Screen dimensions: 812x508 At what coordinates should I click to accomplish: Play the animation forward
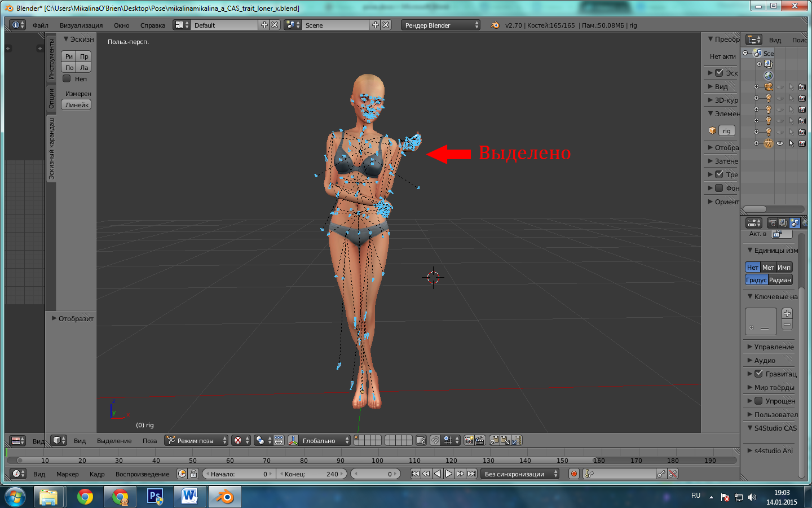click(x=449, y=474)
